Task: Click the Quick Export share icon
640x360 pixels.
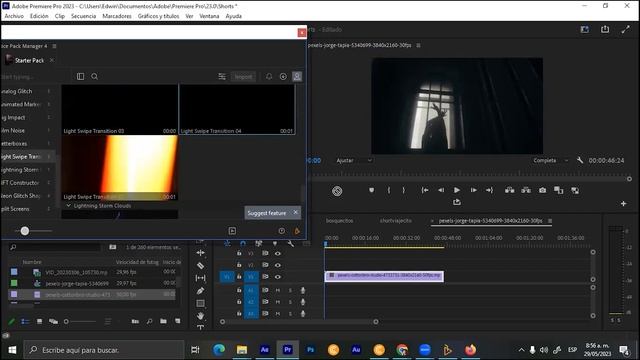Action: coord(605,29)
